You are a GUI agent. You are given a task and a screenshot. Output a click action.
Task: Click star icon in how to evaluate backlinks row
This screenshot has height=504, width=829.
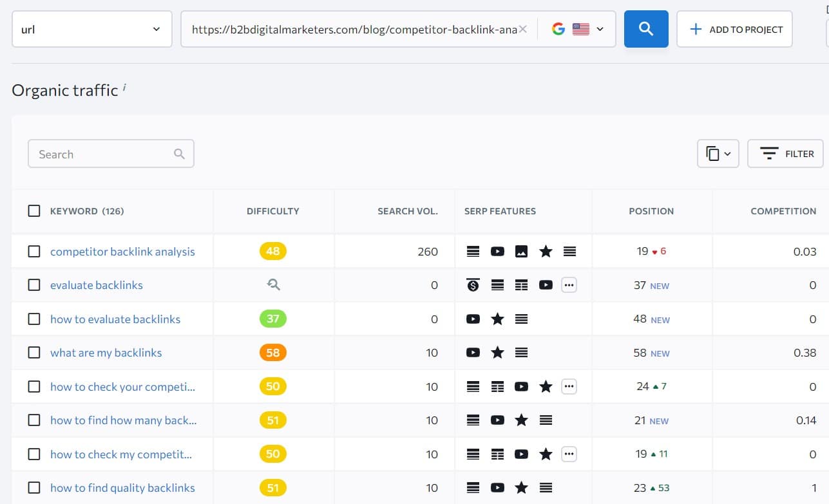(497, 319)
